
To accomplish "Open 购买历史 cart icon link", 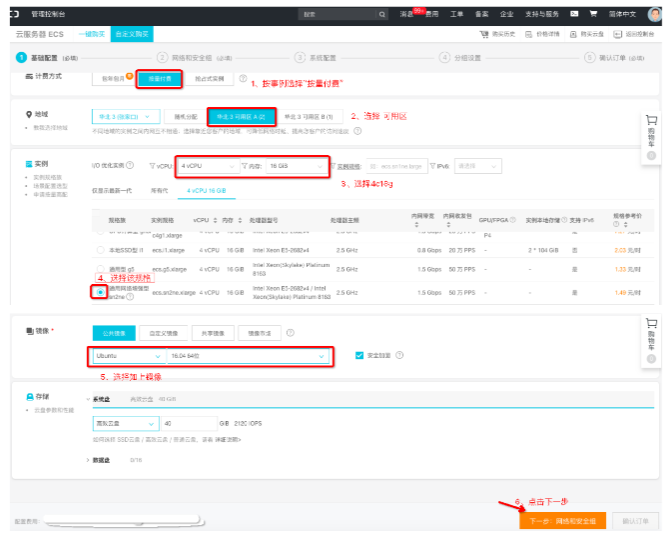I will tap(497, 34).
